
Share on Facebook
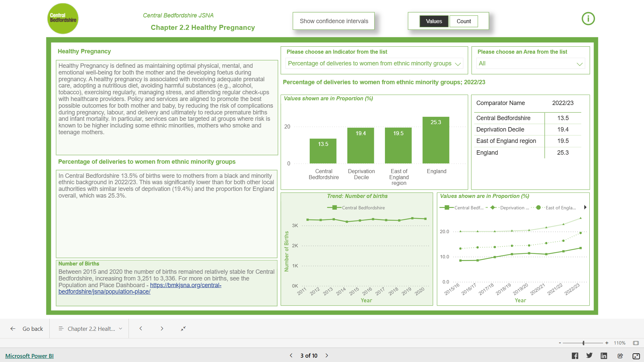point(575,356)
